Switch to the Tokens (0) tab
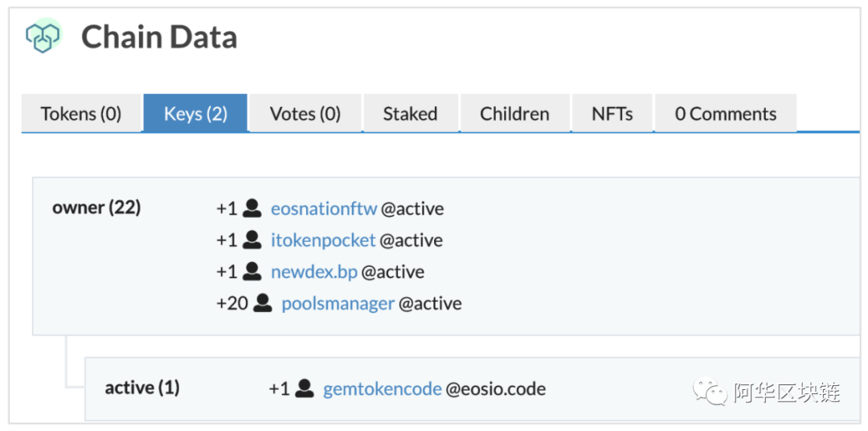The image size is (868, 431). coord(81,113)
